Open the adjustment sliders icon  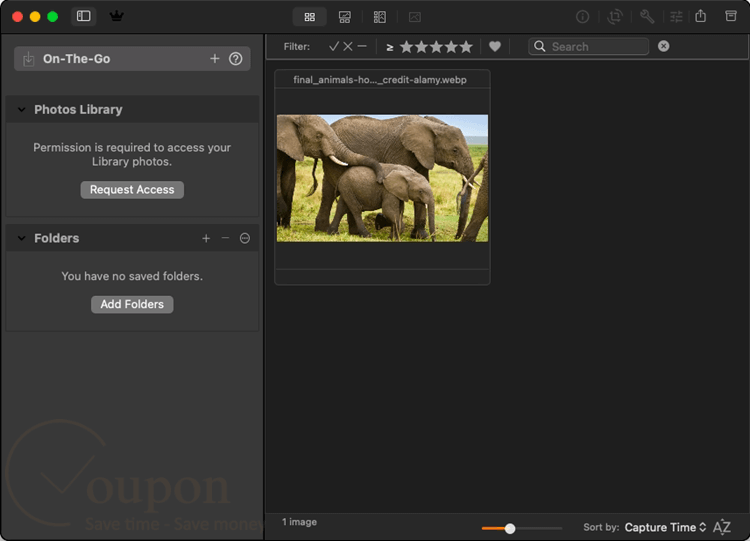(x=676, y=17)
